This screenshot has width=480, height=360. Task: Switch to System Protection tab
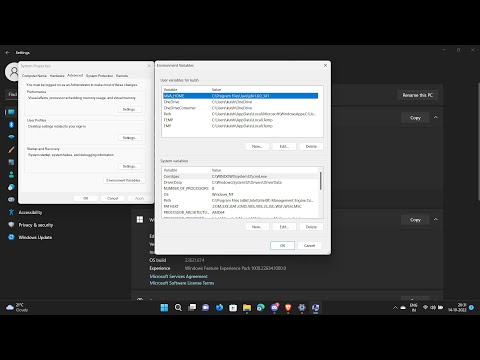point(99,76)
